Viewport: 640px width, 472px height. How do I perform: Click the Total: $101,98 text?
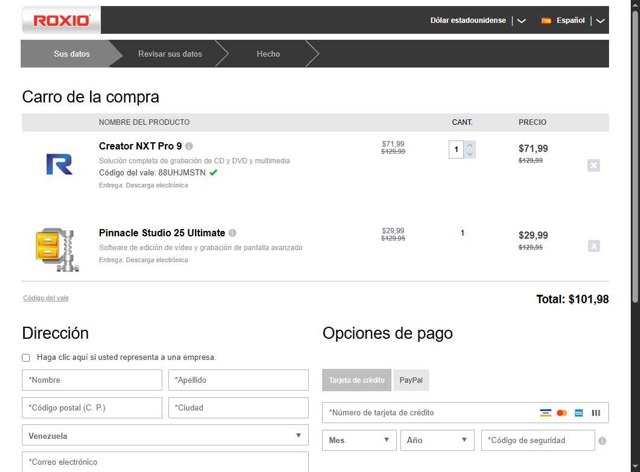click(572, 299)
